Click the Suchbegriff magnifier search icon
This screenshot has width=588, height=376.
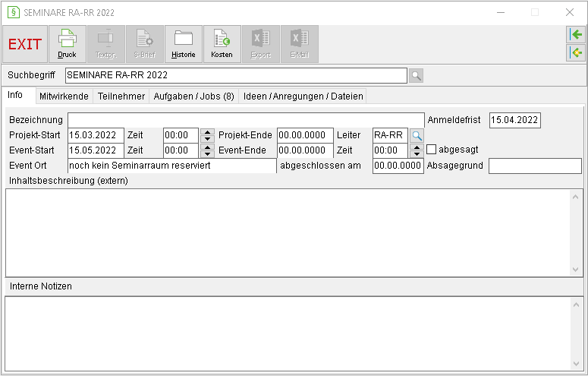(x=416, y=75)
